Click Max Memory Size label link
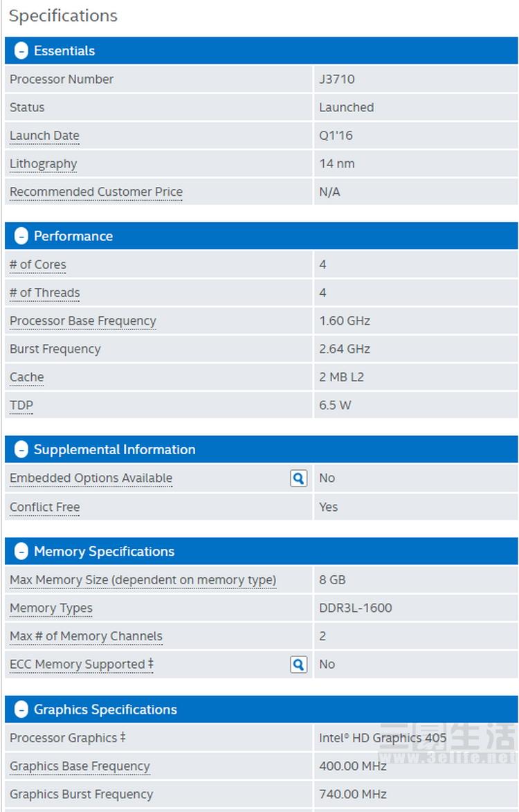The image size is (519, 812). [143, 580]
